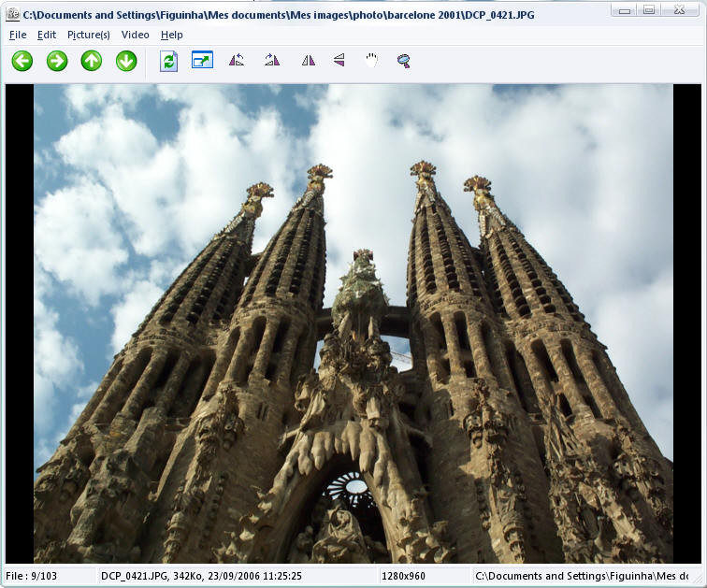
Task: Go to next image with right arrow
Action: (x=57, y=61)
